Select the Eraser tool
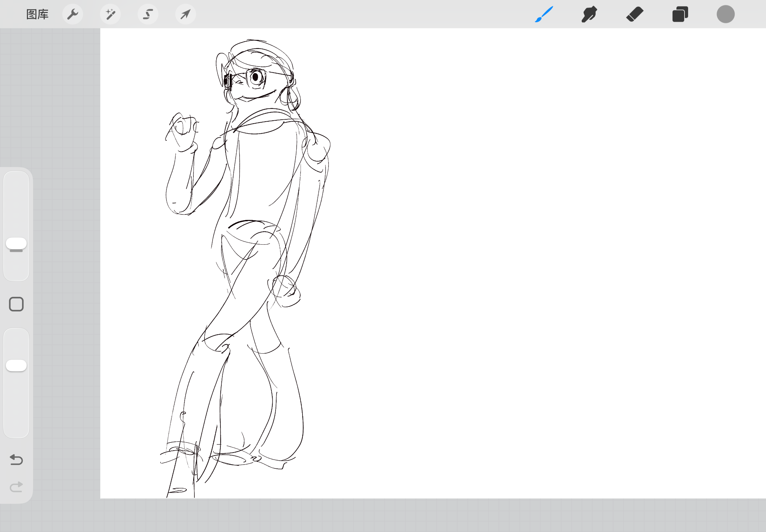766x532 pixels. tap(635, 14)
